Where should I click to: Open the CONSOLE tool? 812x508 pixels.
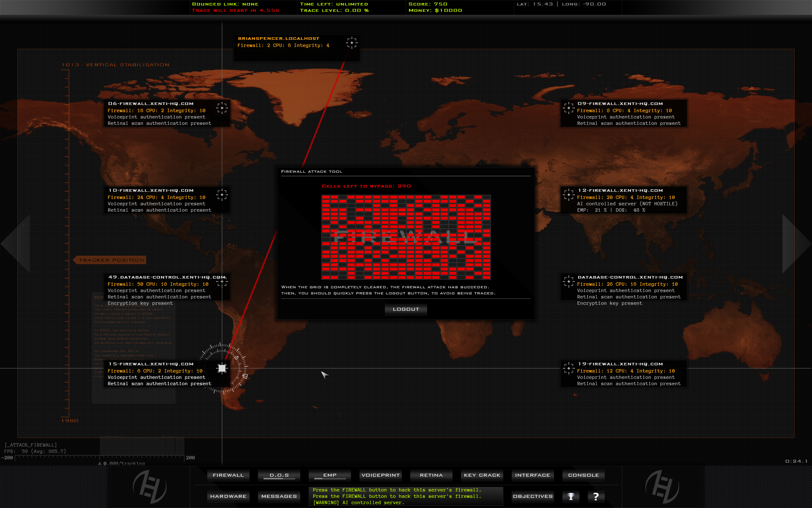click(583, 475)
